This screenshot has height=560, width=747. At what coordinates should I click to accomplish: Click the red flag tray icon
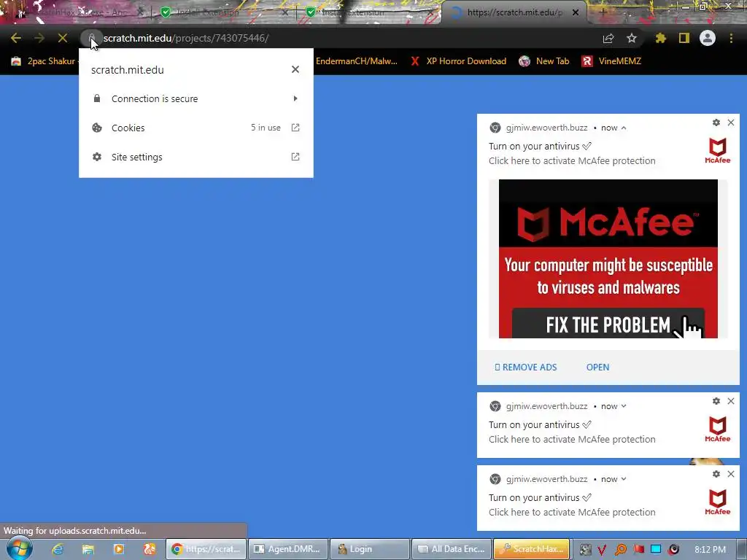tap(638, 550)
